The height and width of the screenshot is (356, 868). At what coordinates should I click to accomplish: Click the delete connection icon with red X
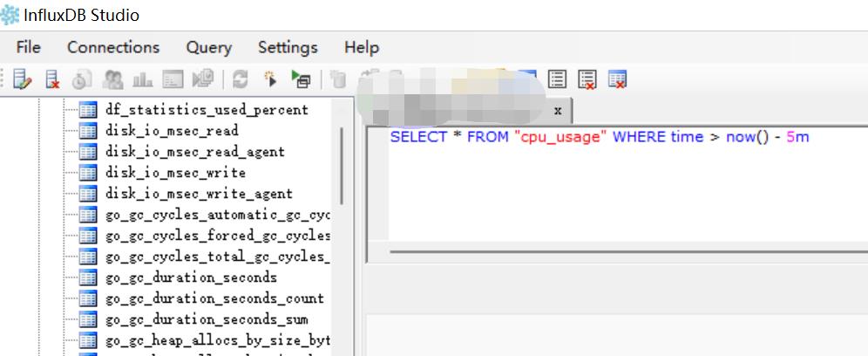52,79
